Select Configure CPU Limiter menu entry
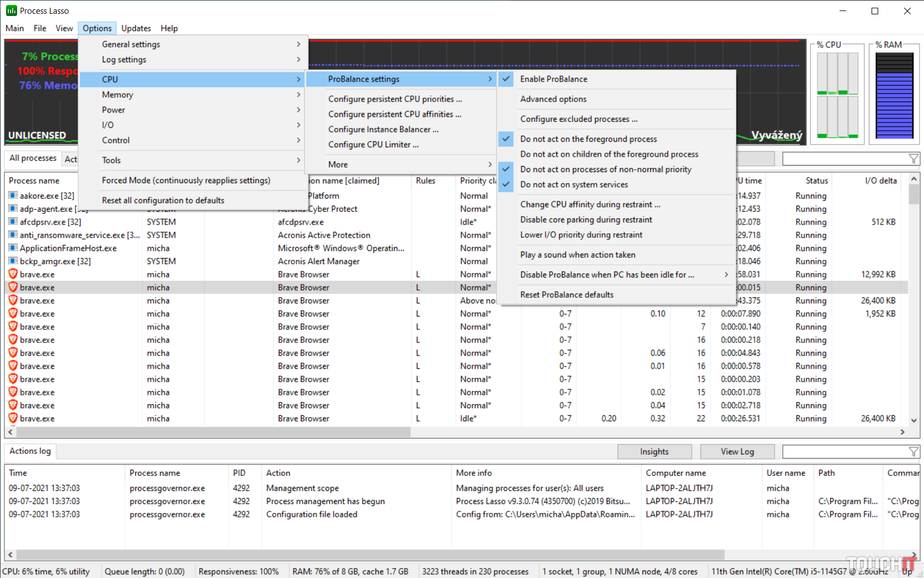 click(x=373, y=144)
